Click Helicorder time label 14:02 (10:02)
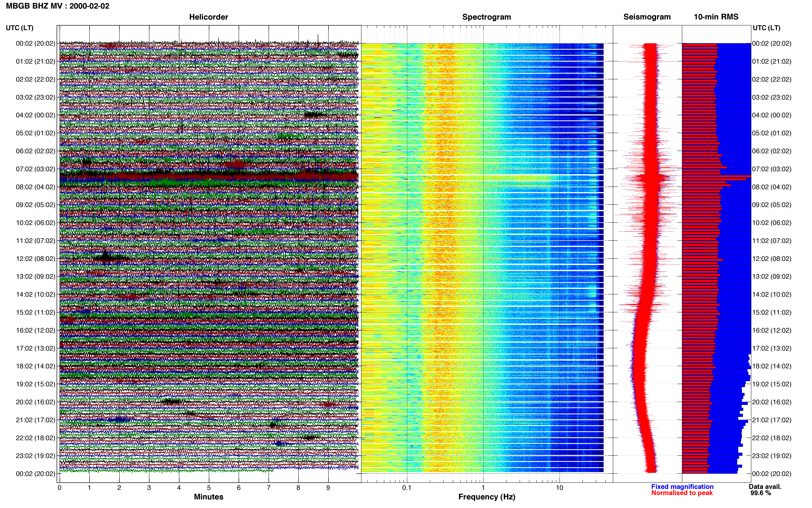Screen dimensions: 812x508 coord(36,294)
